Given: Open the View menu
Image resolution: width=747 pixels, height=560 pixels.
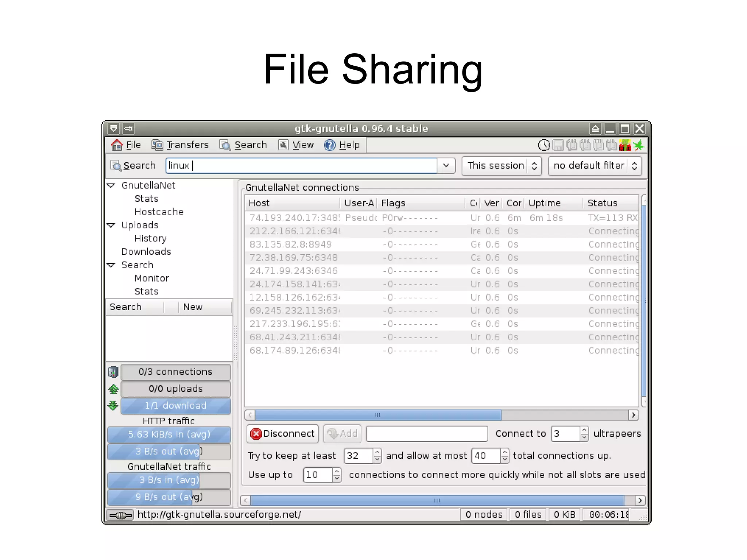Looking at the screenshot, I should tap(296, 145).
